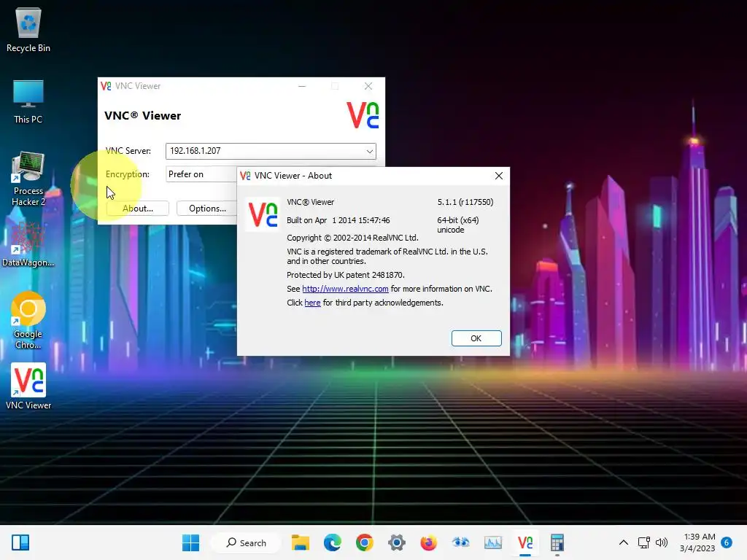Viewport: 747px width, 560px height.
Task: Expand the VNC Server address dropdown
Action: click(370, 152)
